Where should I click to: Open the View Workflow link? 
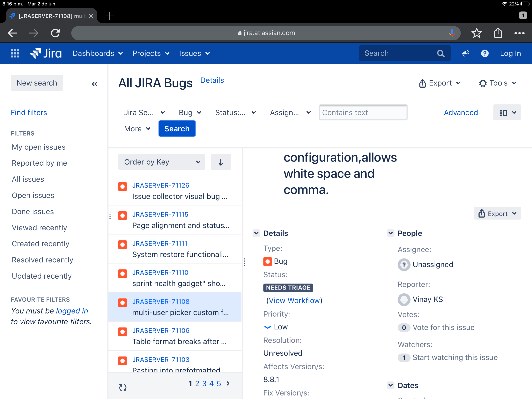[294, 300]
